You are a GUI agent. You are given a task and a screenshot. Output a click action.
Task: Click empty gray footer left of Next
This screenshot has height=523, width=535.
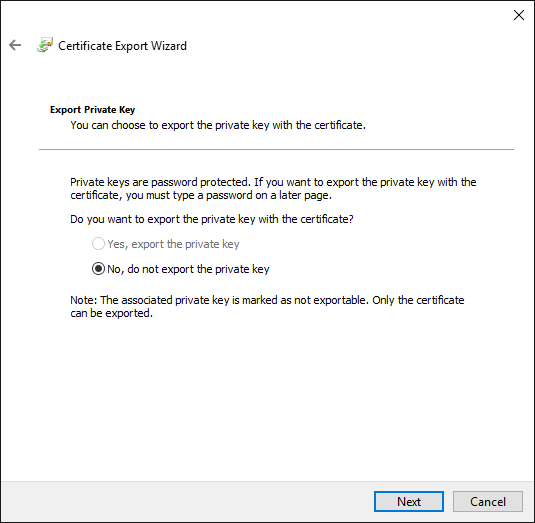188,502
